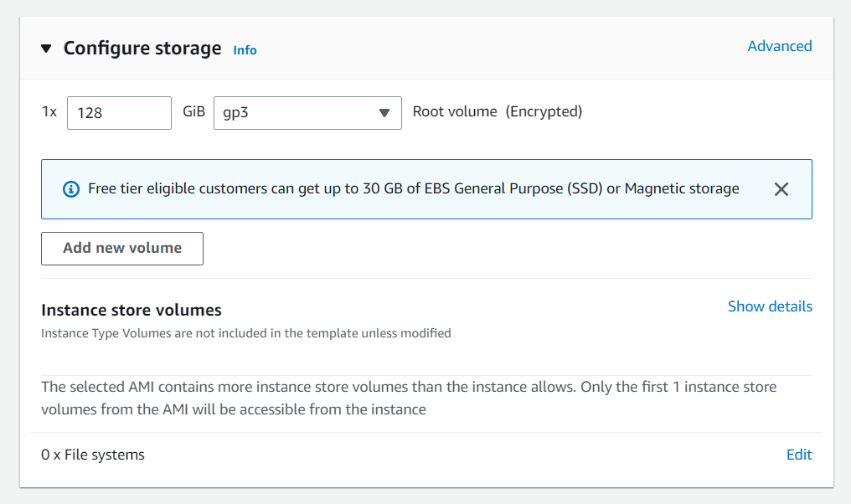
Task: Click the info circle icon in the free tier banner
Action: pyautogui.click(x=71, y=189)
